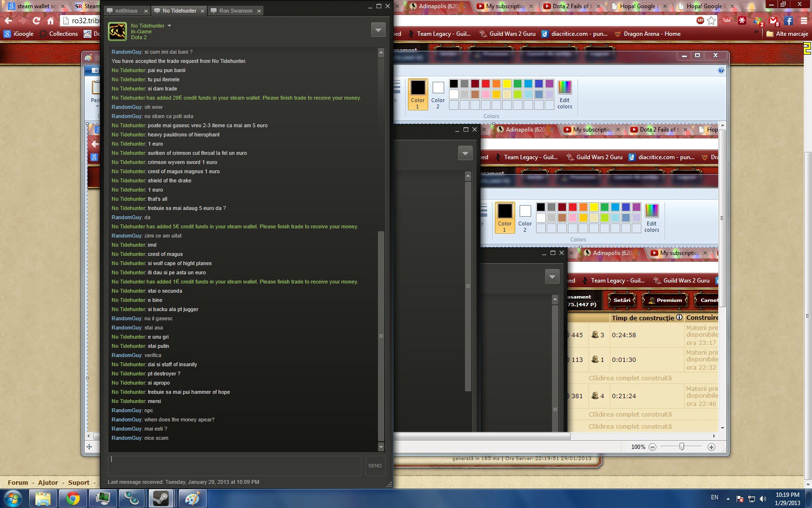The width and height of the screenshot is (812, 508).
Task: Expand the No Tidehunter name dropdown arrow
Action: 169,26
